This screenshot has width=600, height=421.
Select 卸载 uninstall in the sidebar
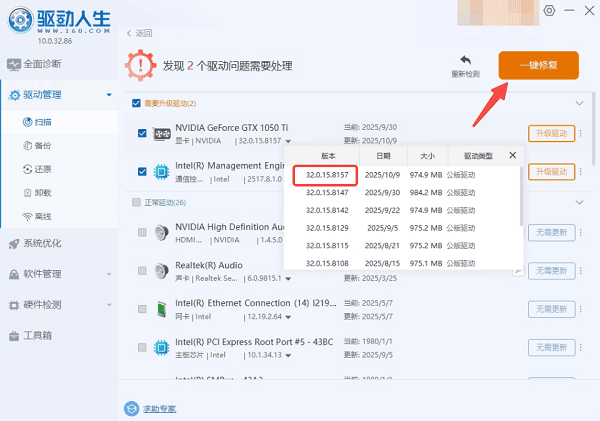[x=42, y=192]
